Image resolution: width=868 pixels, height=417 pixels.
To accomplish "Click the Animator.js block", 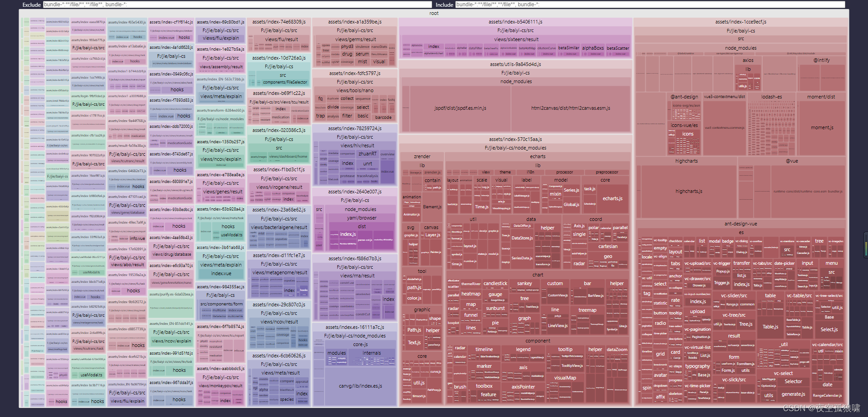I will tap(411, 215).
